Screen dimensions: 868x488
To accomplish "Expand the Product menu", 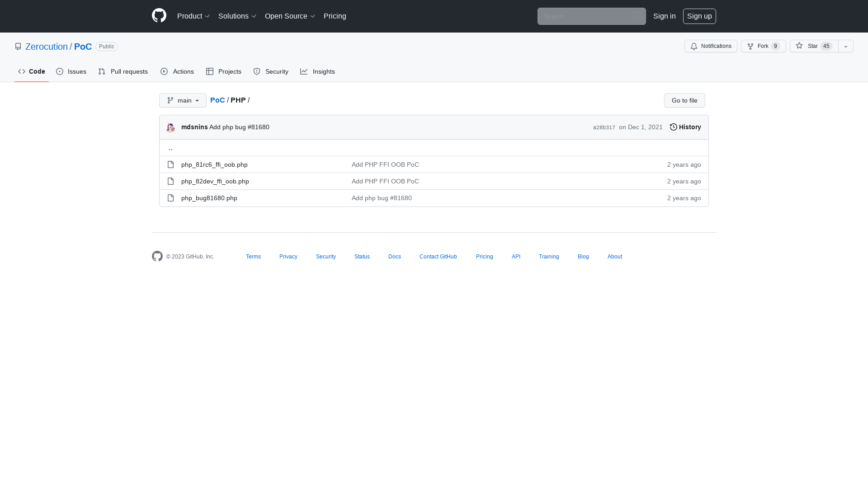I will coord(193,16).
